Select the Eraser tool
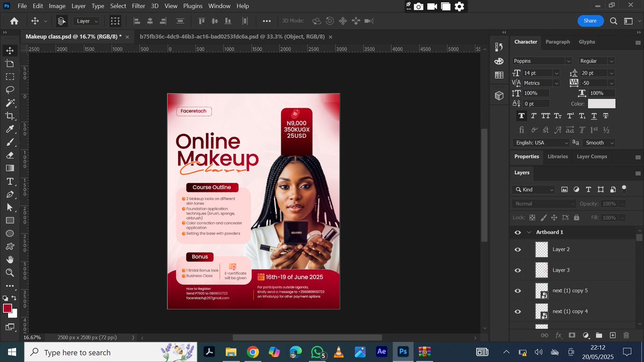This screenshot has width=644, height=362. (10, 155)
